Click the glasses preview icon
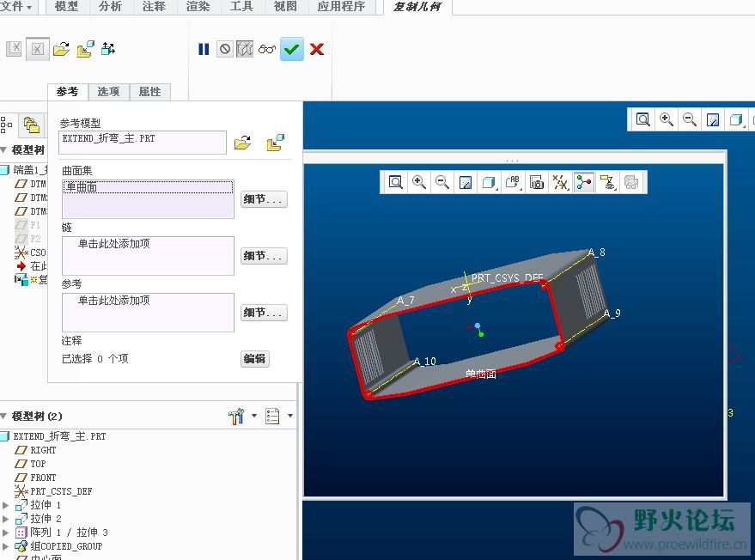The height and width of the screenshot is (560, 755). 267,50
